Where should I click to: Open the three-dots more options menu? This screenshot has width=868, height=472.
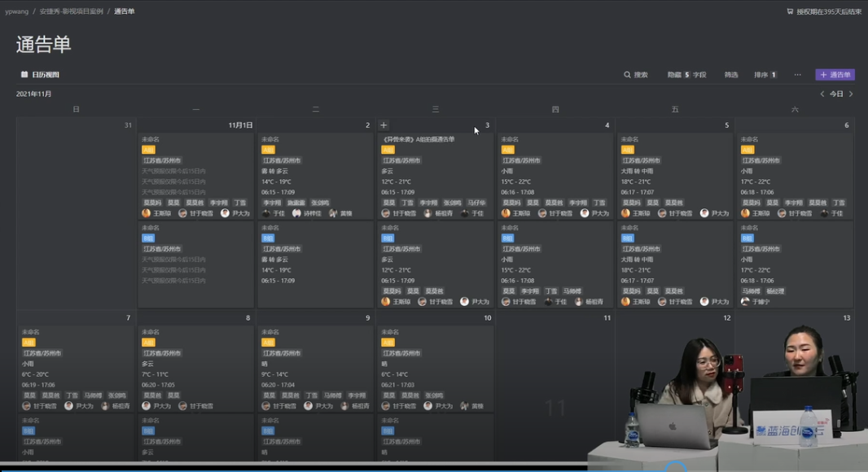[x=797, y=75]
